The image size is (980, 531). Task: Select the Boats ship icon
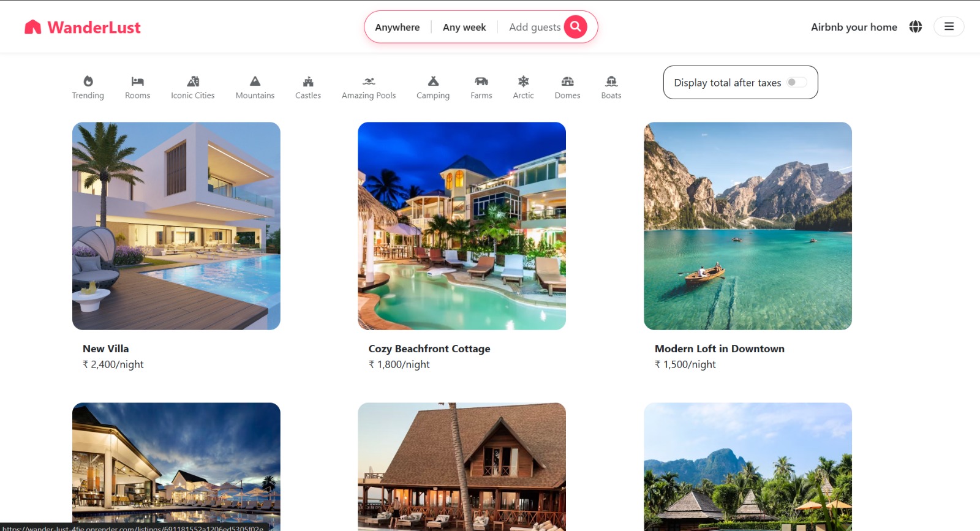[611, 81]
